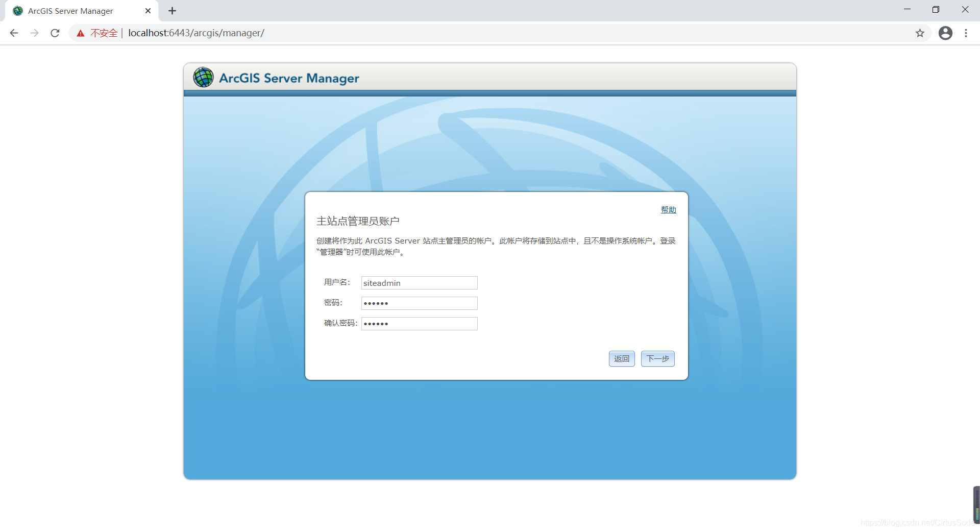Bookmark this page with the star icon

click(920, 33)
